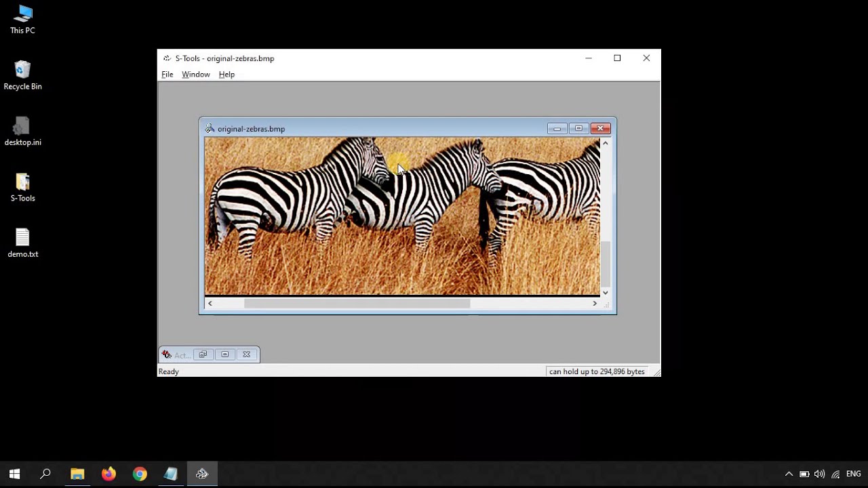The image size is (868, 488).
Task: Click the horizontal scrollbar thumb
Action: click(x=357, y=304)
